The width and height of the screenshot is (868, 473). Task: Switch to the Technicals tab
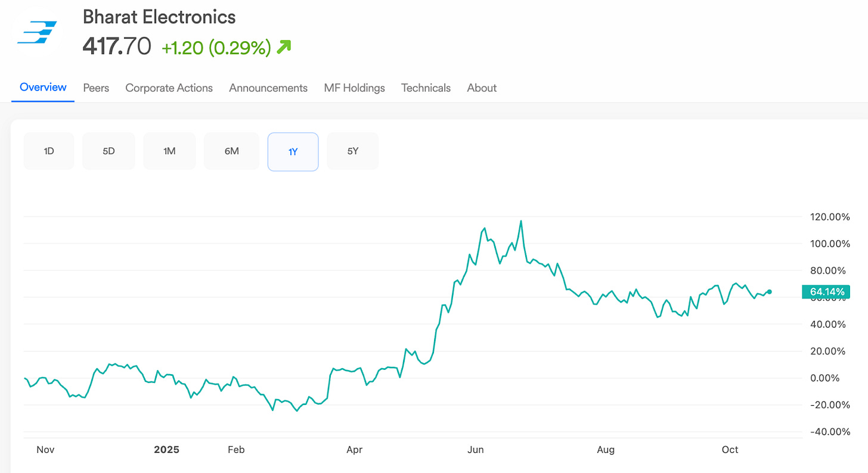pyautogui.click(x=426, y=88)
